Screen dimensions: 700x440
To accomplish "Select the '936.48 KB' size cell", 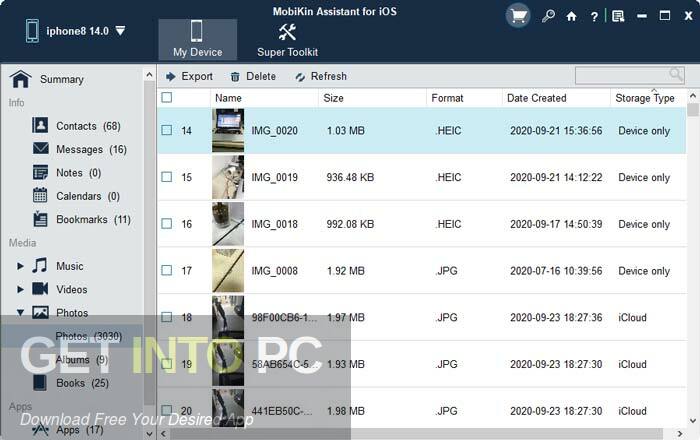I will pyautogui.click(x=350, y=178).
